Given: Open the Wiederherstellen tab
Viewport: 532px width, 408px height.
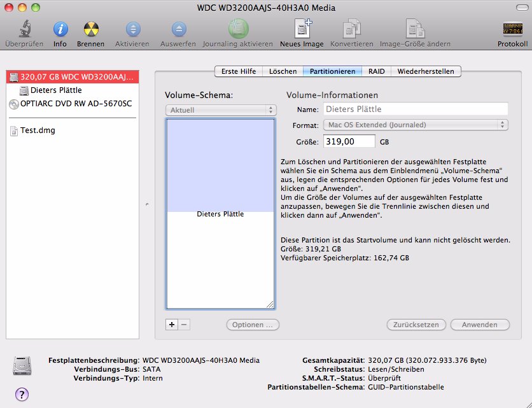Looking at the screenshot, I should [426, 71].
